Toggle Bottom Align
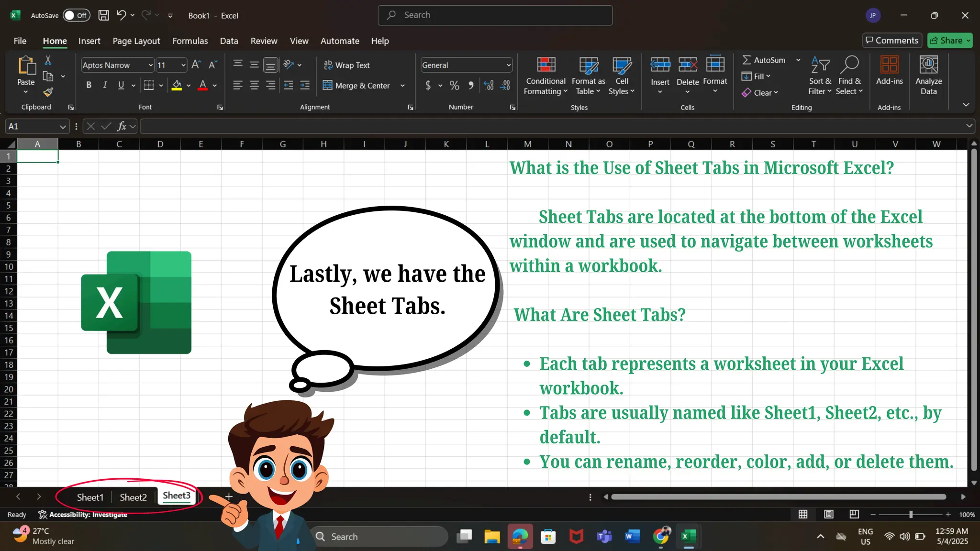 click(x=271, y=65)
